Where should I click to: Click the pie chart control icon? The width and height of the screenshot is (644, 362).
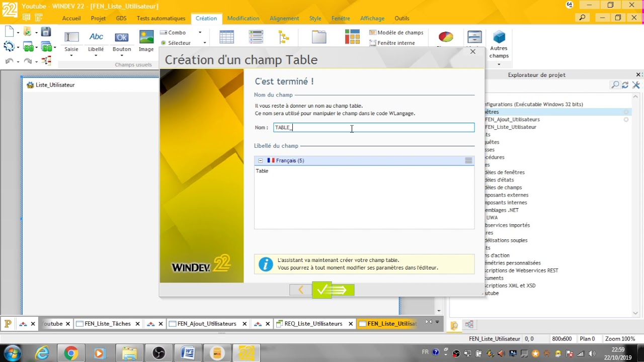(446, 37)
